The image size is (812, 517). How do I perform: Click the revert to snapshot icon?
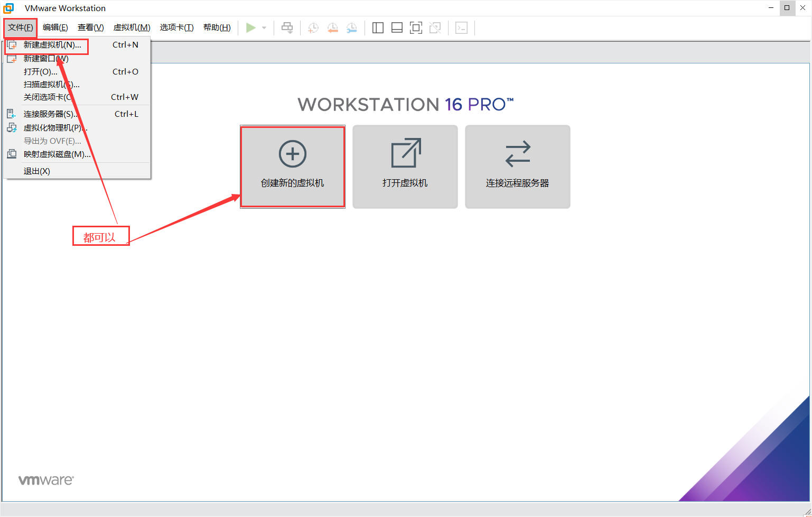tap(332, 28)
